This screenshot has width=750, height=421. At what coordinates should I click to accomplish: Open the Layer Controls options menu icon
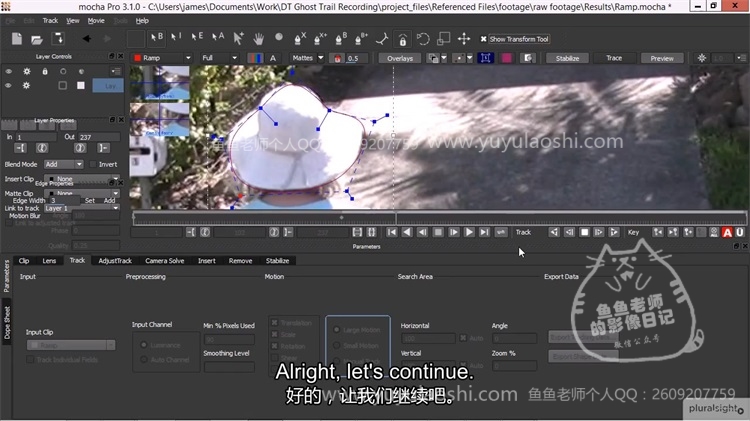click(115, 71)
